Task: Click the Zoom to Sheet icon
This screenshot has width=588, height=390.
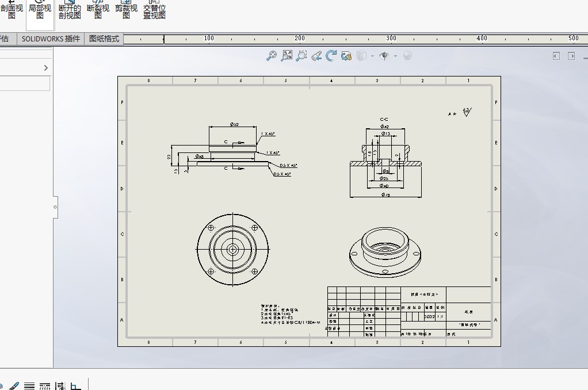Action: pyautogui.click(x=287, y=56)
